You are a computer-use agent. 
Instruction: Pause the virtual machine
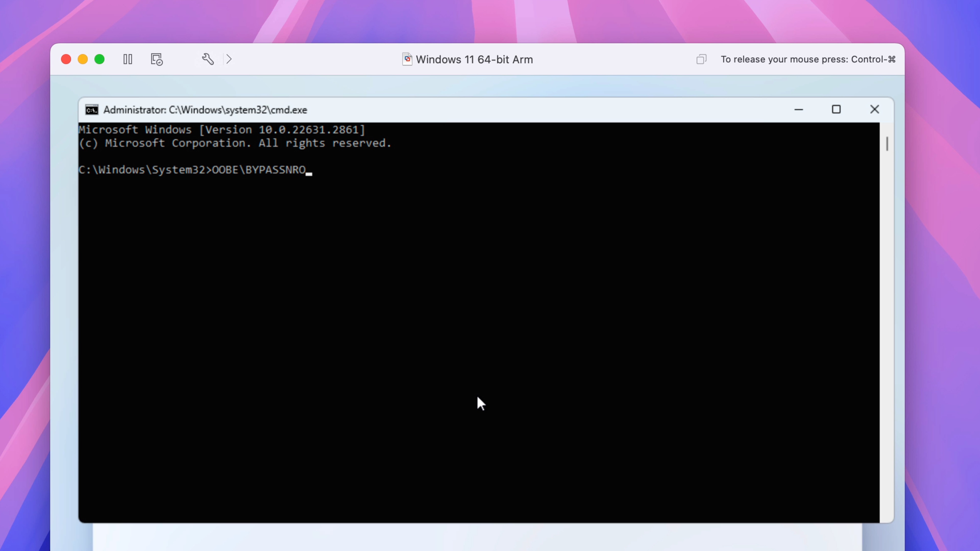[x=128, y=59]
